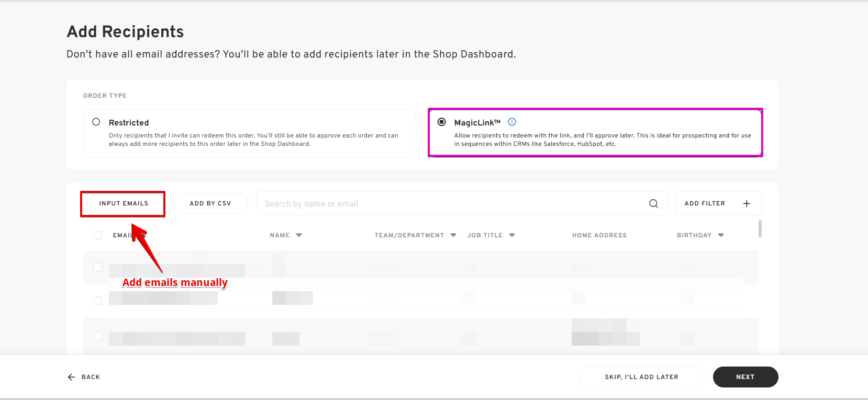Image resolution: width=868 pixels, height=400 pixels.
Task: Click the plus icon in Add Filter
Action: 747,203
